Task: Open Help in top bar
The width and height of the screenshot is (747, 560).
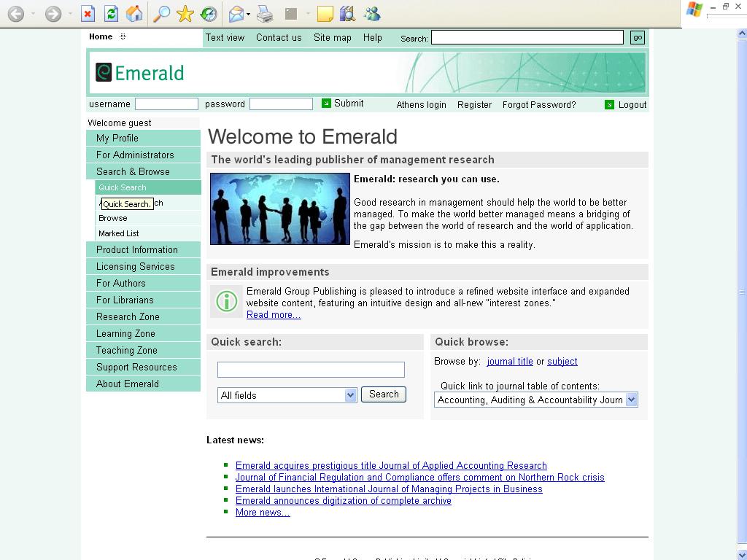Action: [x=373, y=38]
